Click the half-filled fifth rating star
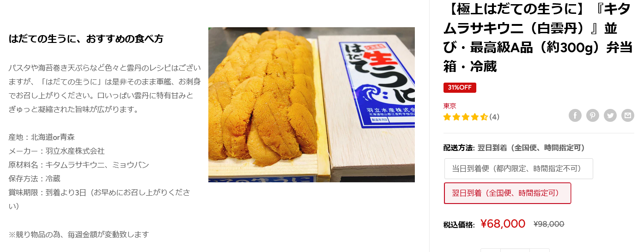 484,117
